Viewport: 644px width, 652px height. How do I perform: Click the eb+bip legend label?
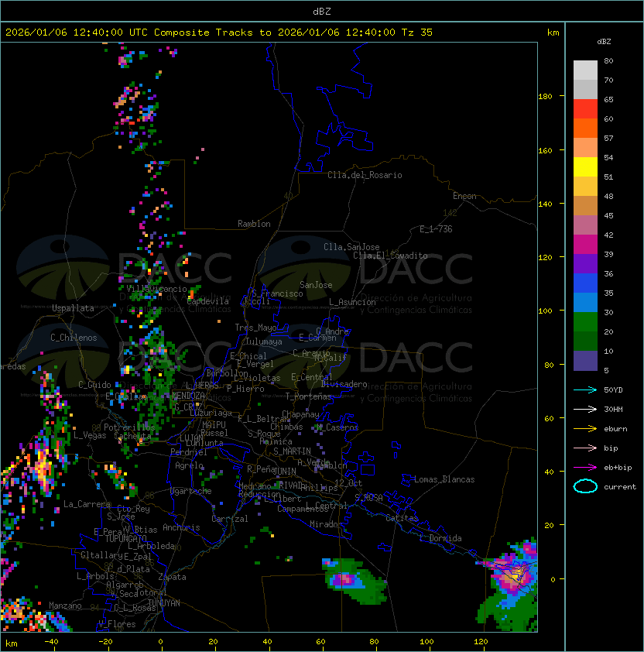(x=618, y=468)
